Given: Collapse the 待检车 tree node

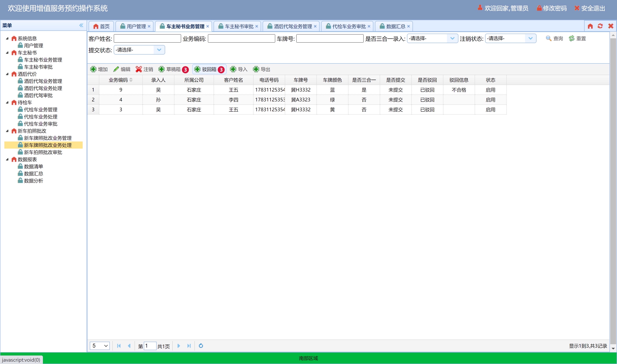Looking at the screenshot, I should click(x=7, y=103).
